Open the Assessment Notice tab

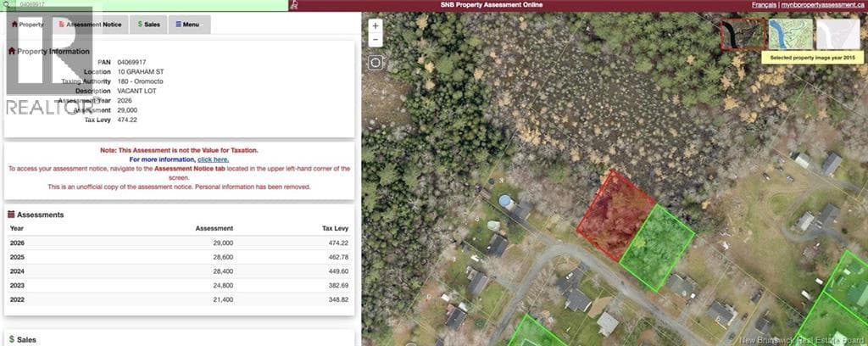(91, 25)
